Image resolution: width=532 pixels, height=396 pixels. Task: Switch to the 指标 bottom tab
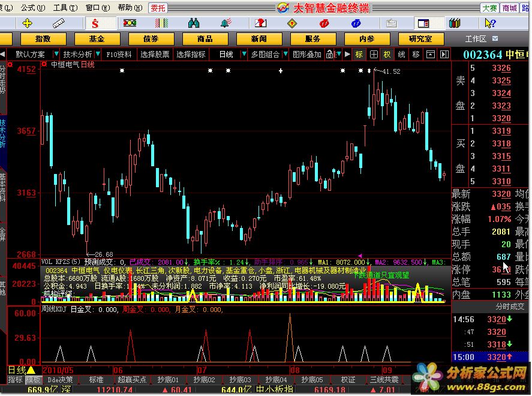15,380
